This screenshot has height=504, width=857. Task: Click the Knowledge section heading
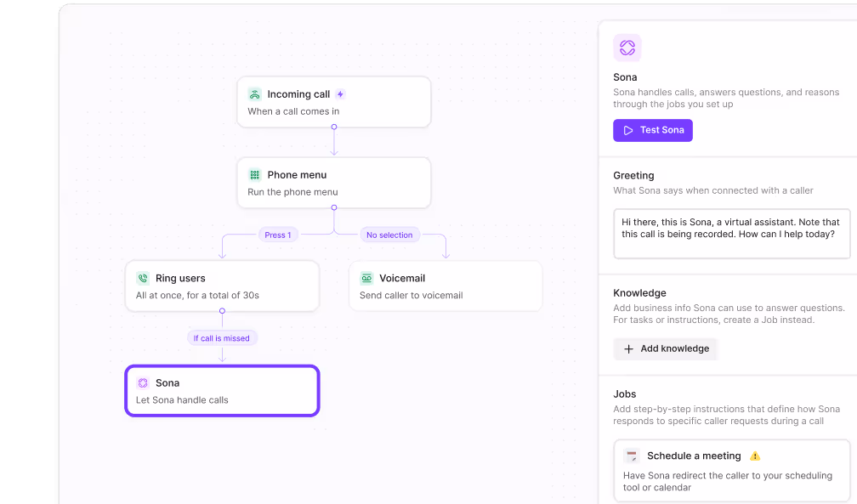coord(639,293)
